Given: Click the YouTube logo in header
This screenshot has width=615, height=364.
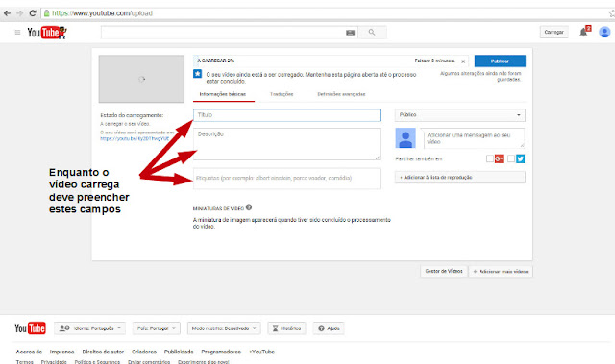Looking at the screenshot, I should (47, 33).
